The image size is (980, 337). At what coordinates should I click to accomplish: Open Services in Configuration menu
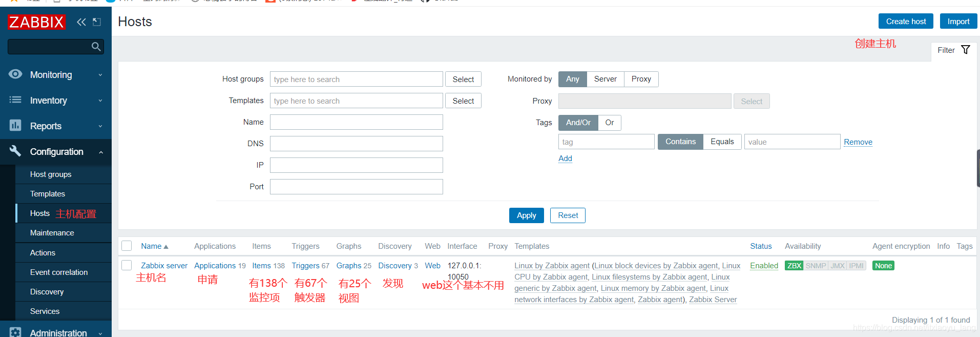[64, 311]
